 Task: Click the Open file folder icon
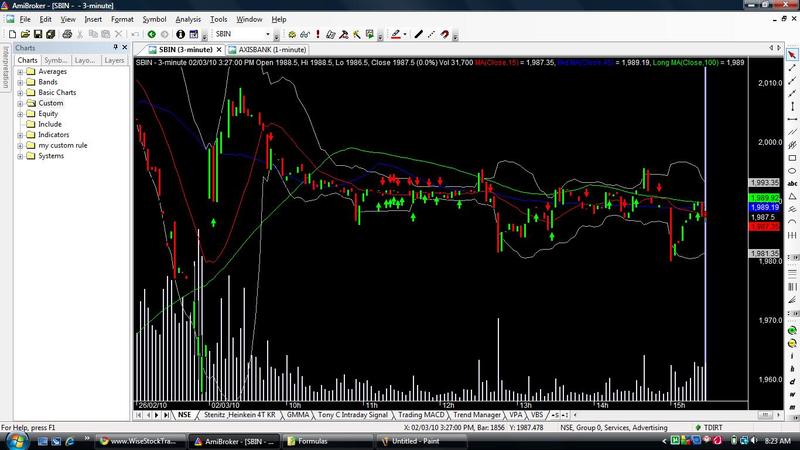(x=25, y=34)
